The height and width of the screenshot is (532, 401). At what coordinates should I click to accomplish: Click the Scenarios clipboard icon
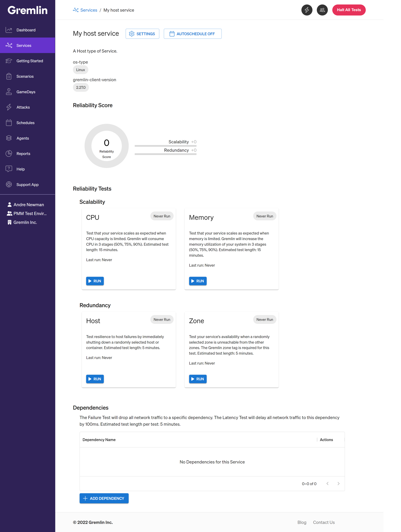tap(9, 76)
